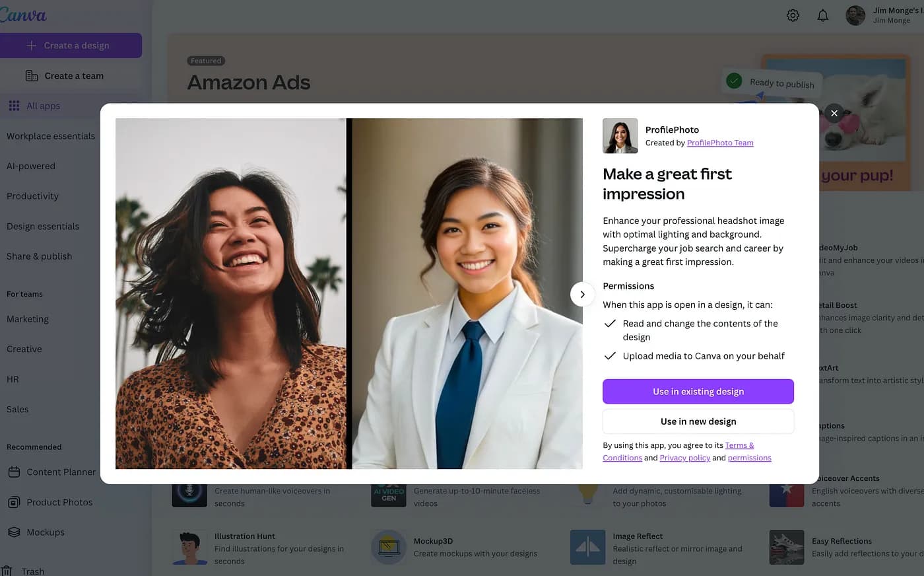Image resolution: width=924 pixels, height=576 pixels.
Task: Click the All apps grid icon
Action: tap(14, 106)
